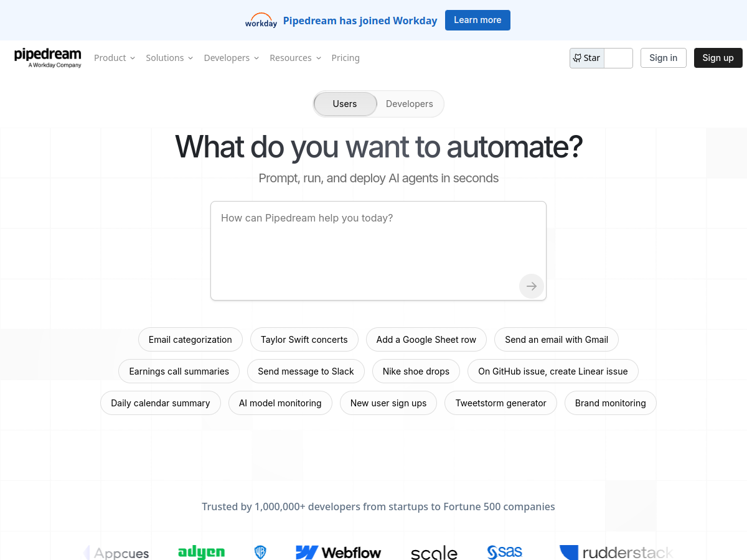This screenshot has height=560, width=747.
Task: Expand the Solutions menu
Action: 169,58
